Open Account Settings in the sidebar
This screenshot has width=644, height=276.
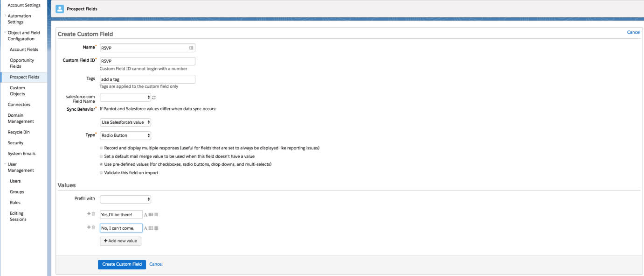point(24,5)
